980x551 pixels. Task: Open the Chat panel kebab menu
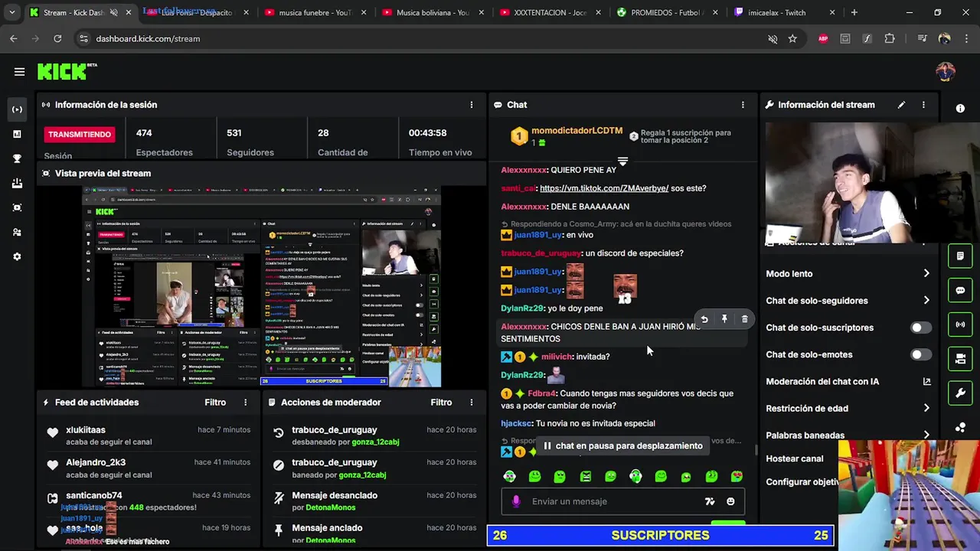743,105
